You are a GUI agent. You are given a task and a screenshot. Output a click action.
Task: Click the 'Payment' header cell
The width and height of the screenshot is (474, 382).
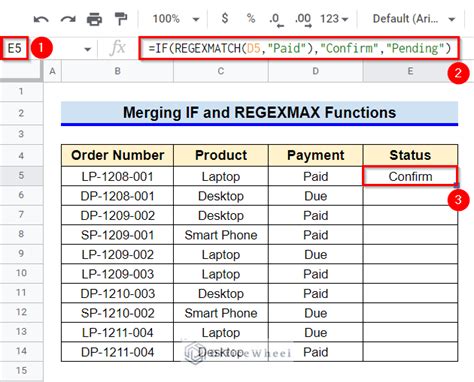(315, 155)
